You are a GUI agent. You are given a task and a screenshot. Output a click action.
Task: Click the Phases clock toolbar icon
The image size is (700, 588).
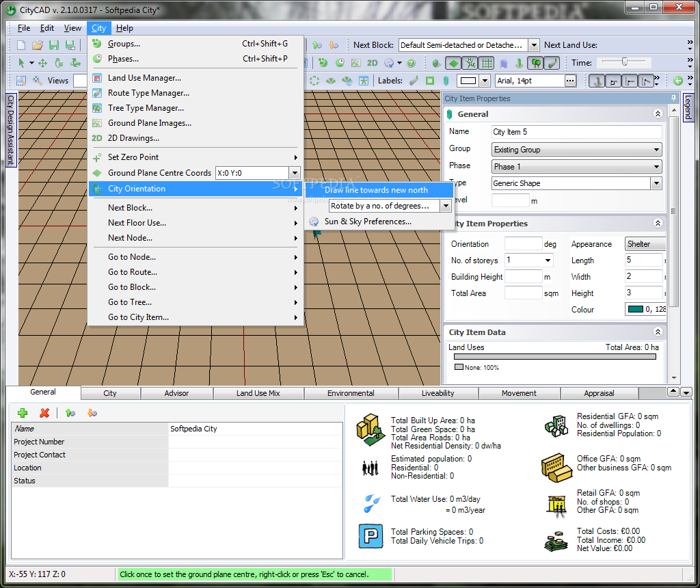340,63
